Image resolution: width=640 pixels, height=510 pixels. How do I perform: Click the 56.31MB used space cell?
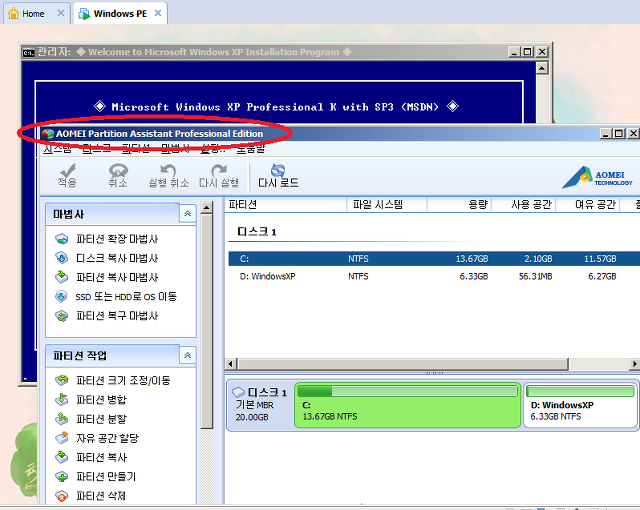536,276
